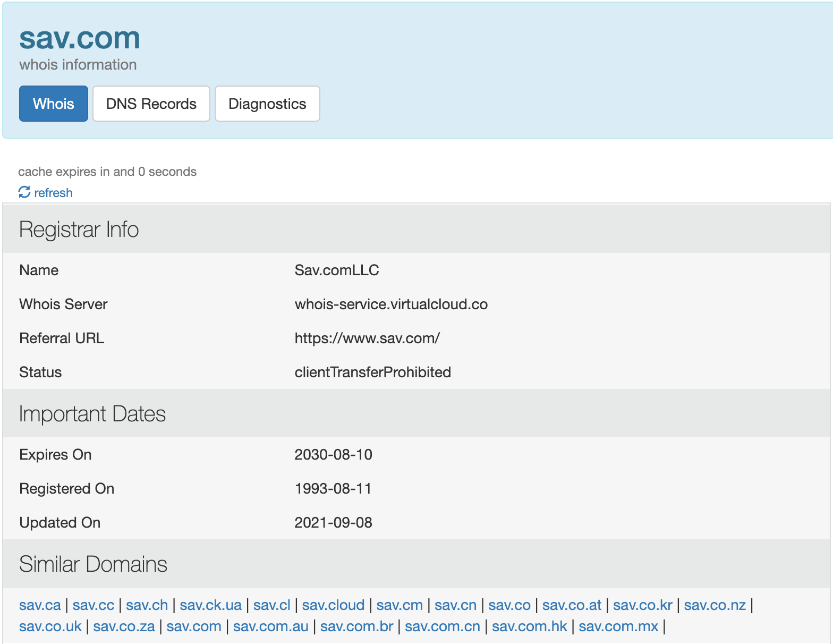The height and width of the screenshot is (644, 833).
Task: Open the sav.cl domain link
Action: [272, 605]
